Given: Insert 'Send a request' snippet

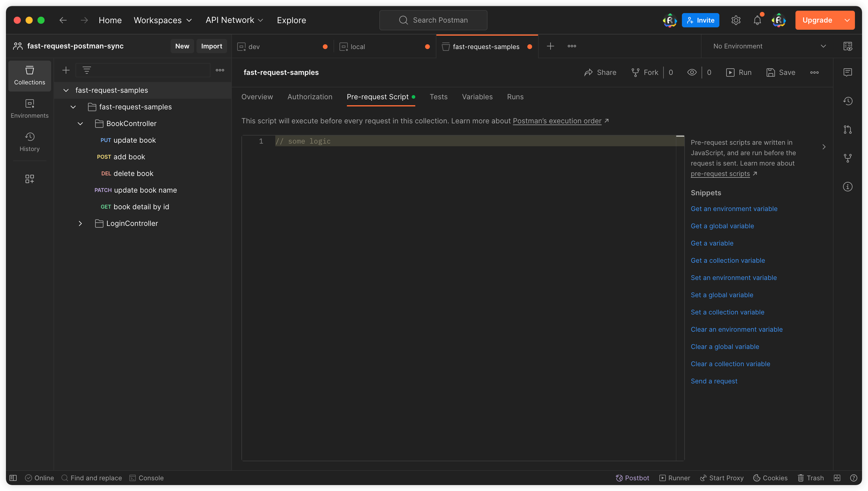Looking at the screenshot, I should [x=714, y=381].
